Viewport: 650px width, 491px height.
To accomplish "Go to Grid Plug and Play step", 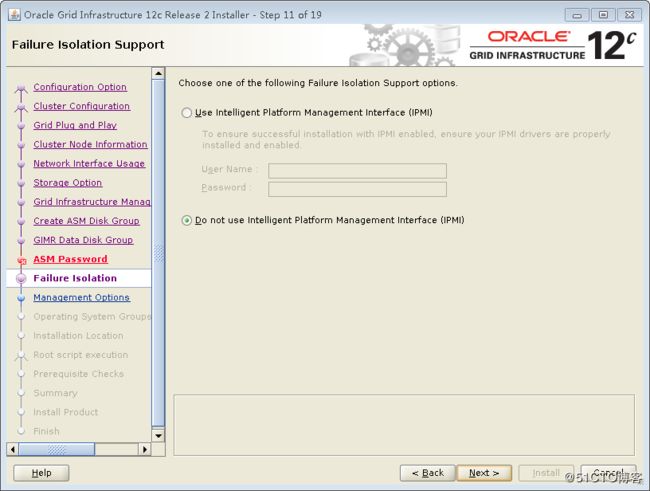I will (x=75, y=125).
